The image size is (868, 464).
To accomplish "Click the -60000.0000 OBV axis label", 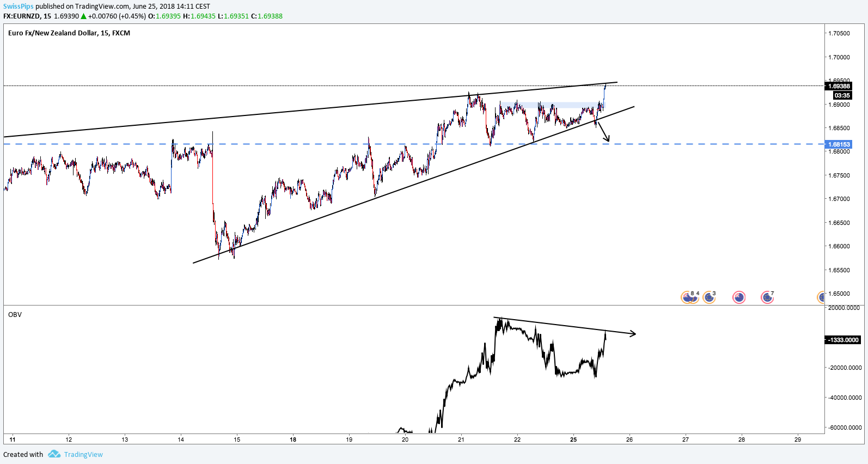I will point(845,428).
